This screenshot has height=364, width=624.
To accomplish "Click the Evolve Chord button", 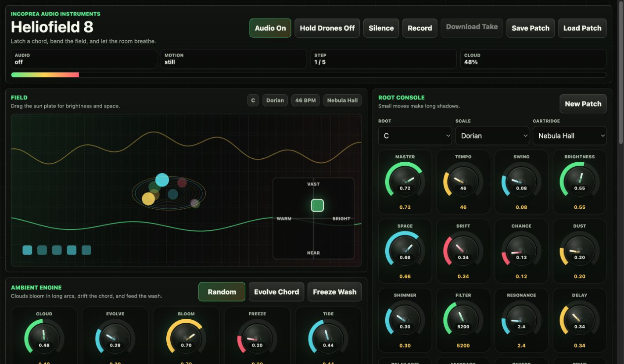I will tap(276, 292).
